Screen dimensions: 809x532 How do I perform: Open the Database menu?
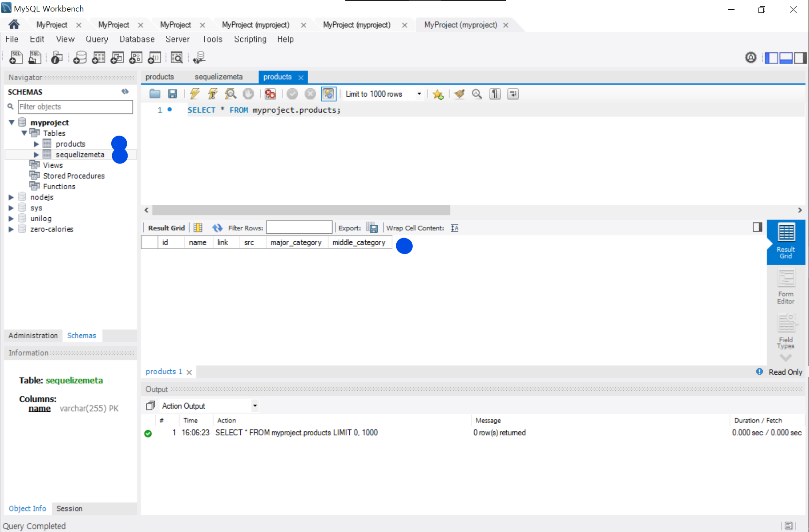click(137, 39)
